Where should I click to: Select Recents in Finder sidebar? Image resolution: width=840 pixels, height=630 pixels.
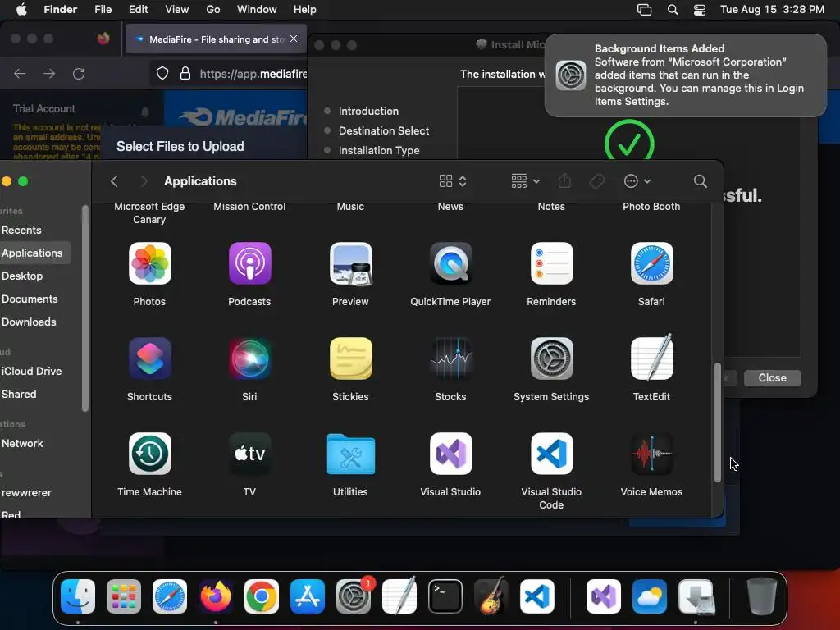pyautogui.click(x=21, y=230)
